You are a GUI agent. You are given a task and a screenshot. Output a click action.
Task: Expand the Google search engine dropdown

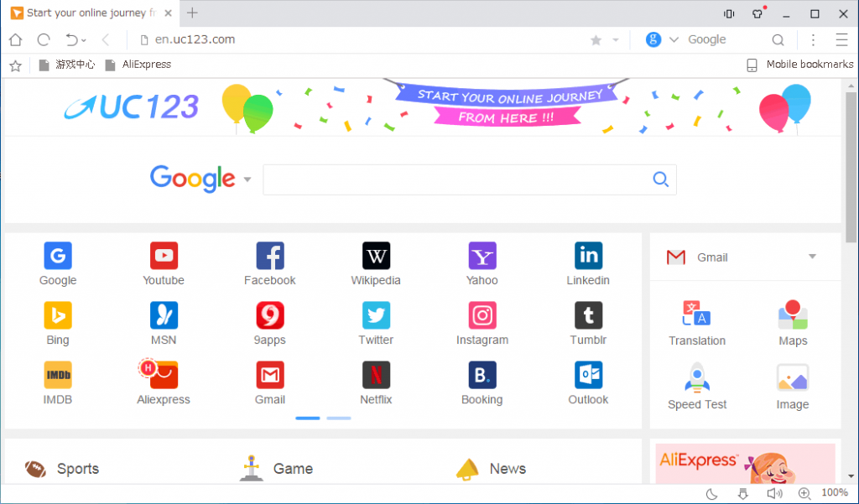coord(247,179)
